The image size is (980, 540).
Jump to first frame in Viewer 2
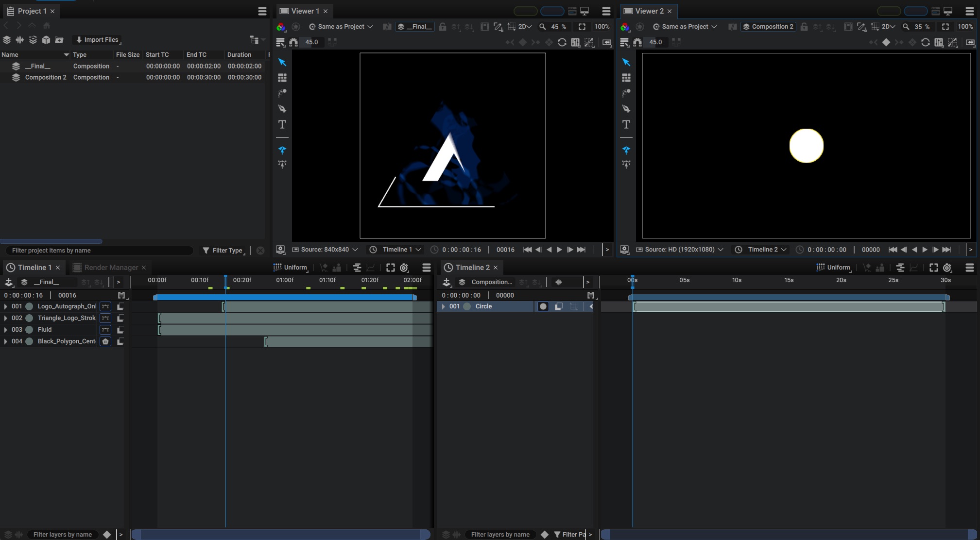[893, 250]
